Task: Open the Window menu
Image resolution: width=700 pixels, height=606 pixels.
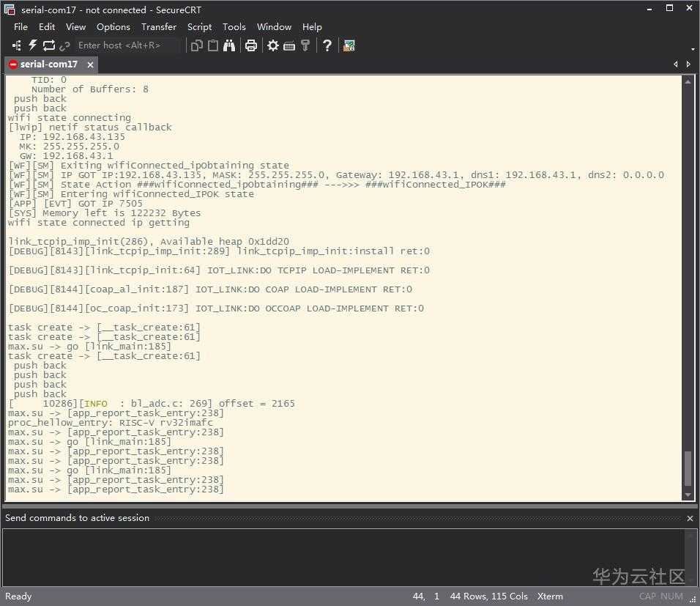Action: 274,27
